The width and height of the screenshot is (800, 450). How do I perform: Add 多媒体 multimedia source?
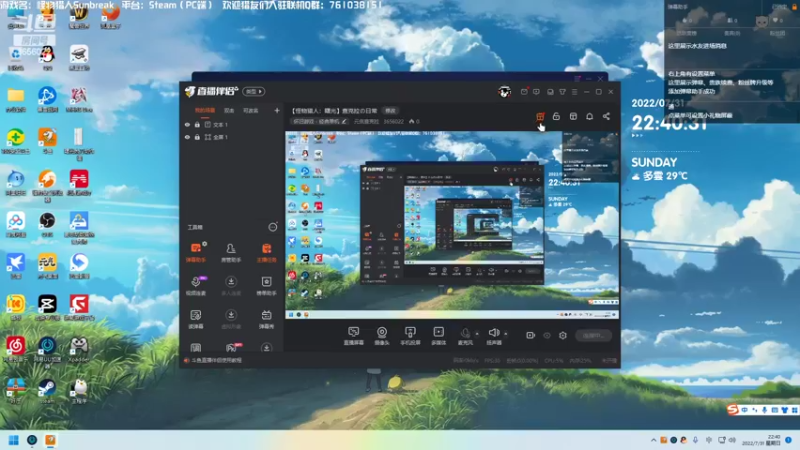(x=438, y=336)
